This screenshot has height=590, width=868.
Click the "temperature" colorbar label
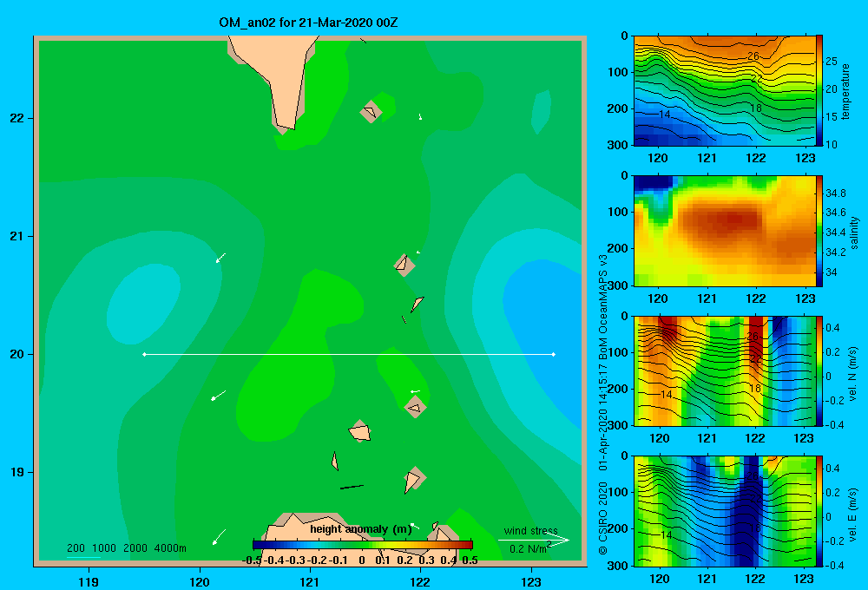[845, 91]
